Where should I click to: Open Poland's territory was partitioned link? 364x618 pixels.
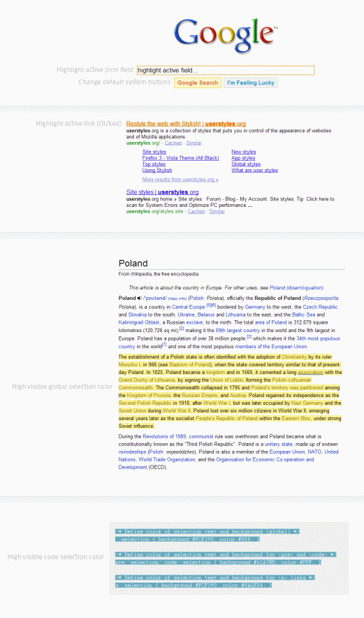[x=287, y=388]
